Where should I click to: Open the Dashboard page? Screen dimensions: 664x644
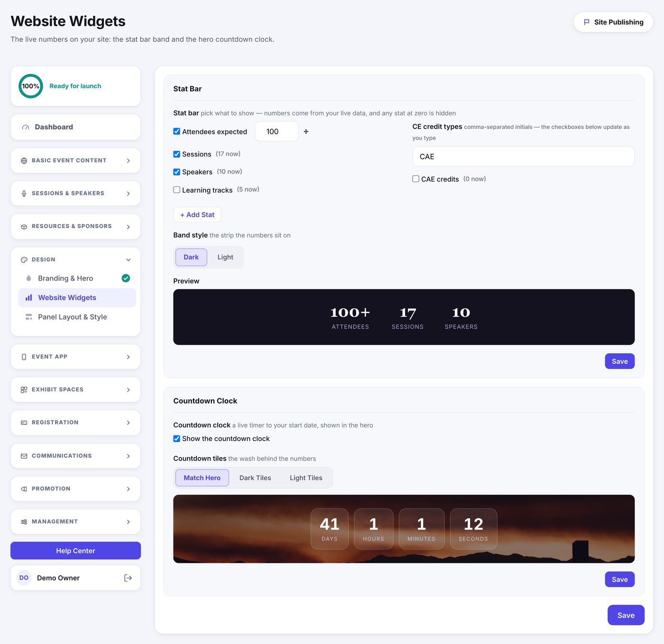tap(75, 127)
